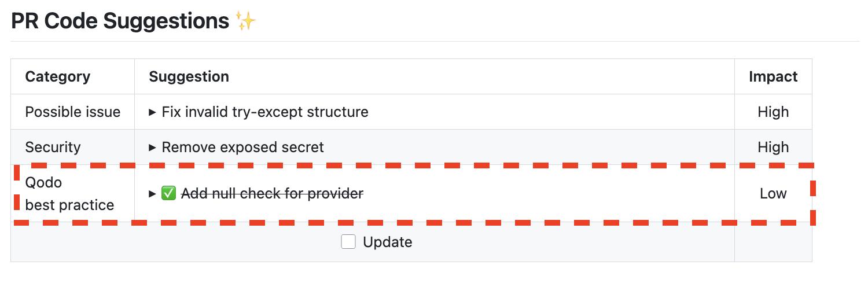Click the green checkmark on the null check suggestion
Viewport: 868px width, 287px height.
(168, 194)
